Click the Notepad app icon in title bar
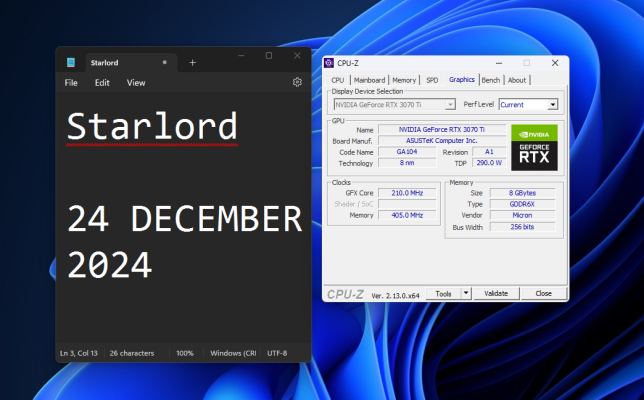The image size is (644, 400). point(71,62)
